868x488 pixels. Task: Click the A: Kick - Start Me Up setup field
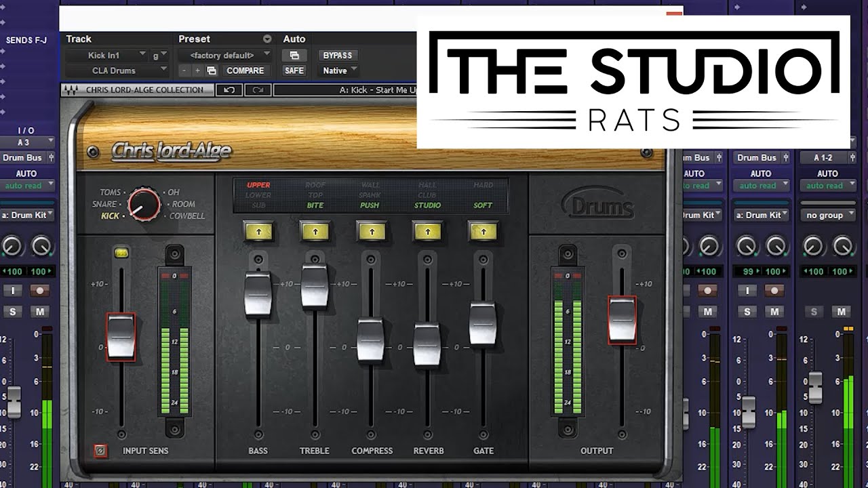coord(346,89)
